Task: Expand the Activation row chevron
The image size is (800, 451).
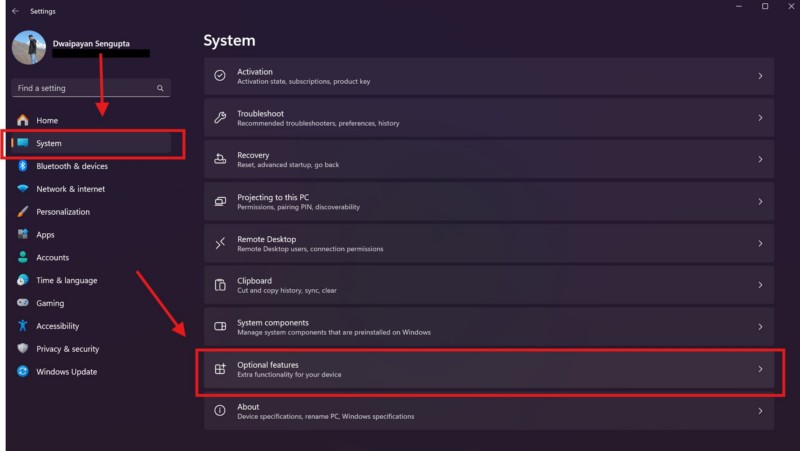Action: click(x=760, y=76)
